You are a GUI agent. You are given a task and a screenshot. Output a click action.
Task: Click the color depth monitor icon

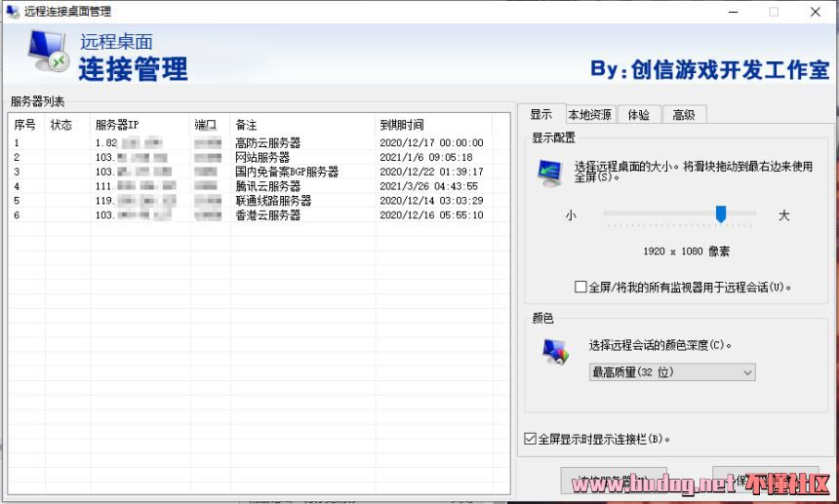pyautogui.click(x=555, y=352)
